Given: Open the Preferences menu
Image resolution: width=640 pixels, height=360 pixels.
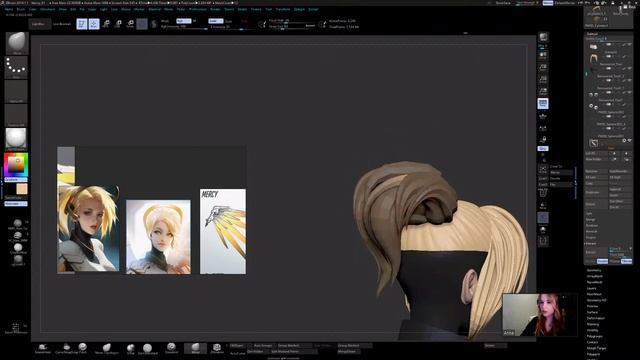Looking at the screenshot, I should (198, 9).
